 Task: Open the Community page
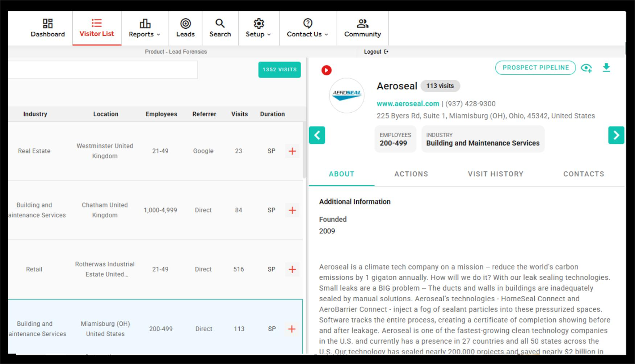[x=362, y=28]
